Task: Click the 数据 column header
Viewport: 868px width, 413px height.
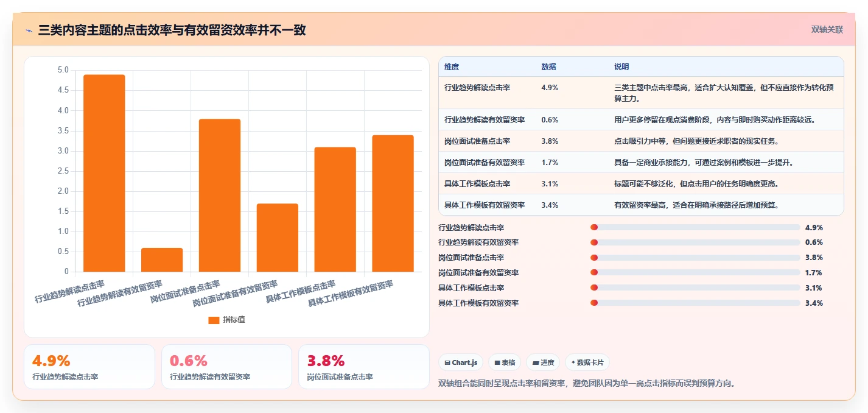Action: coord(548,67)
